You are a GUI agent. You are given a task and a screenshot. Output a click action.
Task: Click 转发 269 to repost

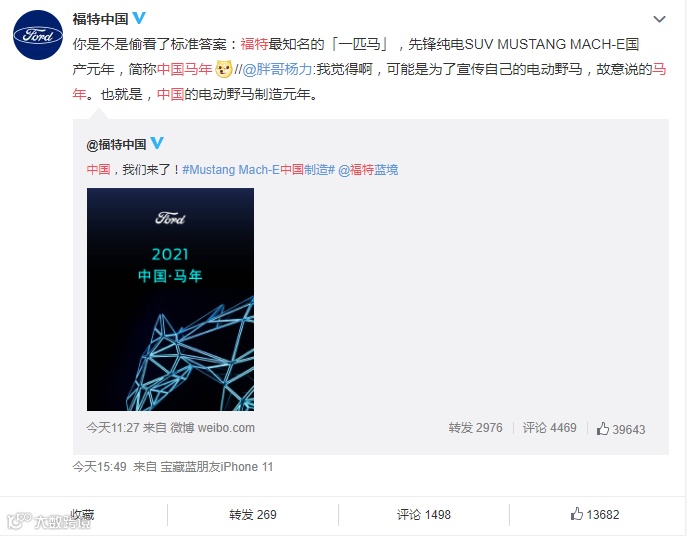pos(253,515)
